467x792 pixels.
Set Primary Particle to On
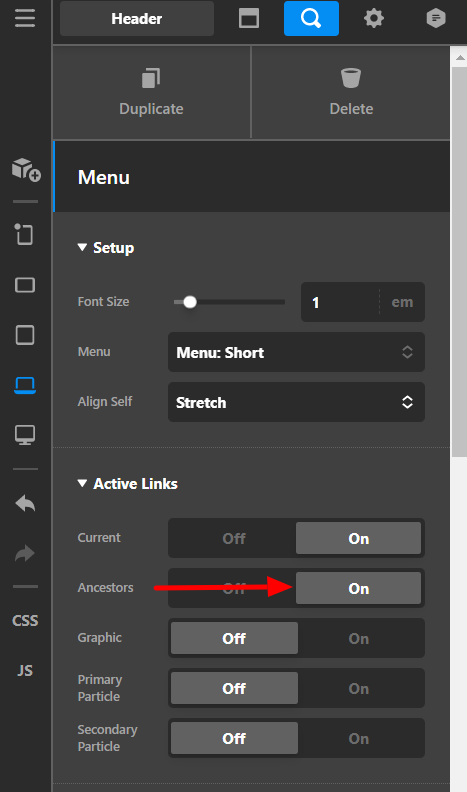coord(359,688)
